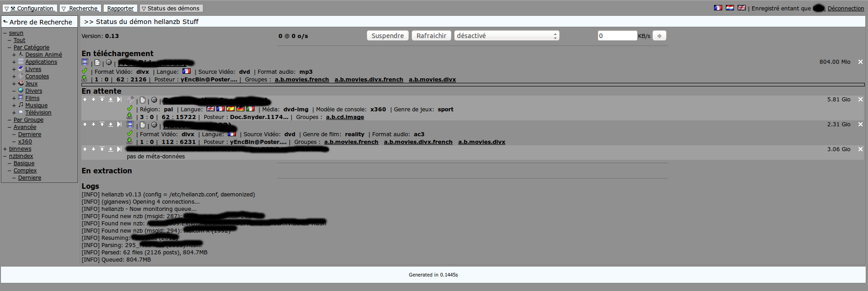The image size is (868, 291).
Task: Expand the Jeux tree node
Action: point(14,84)
